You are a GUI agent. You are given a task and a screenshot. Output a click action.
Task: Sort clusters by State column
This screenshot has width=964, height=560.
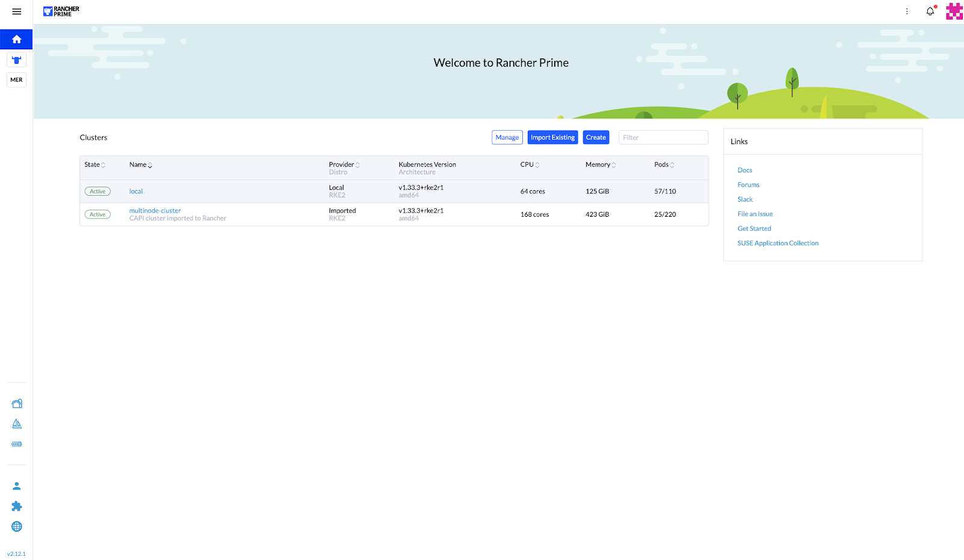pos(95,165)
